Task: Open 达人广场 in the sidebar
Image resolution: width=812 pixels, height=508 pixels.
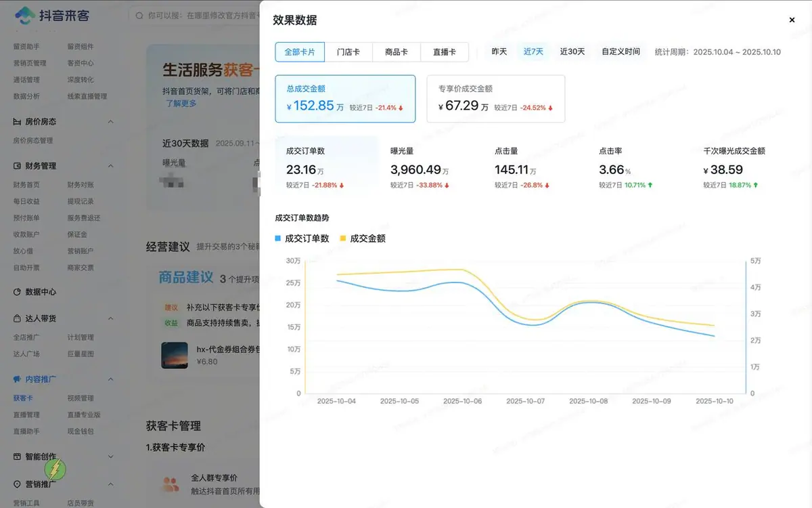Action: click(26, 354)
